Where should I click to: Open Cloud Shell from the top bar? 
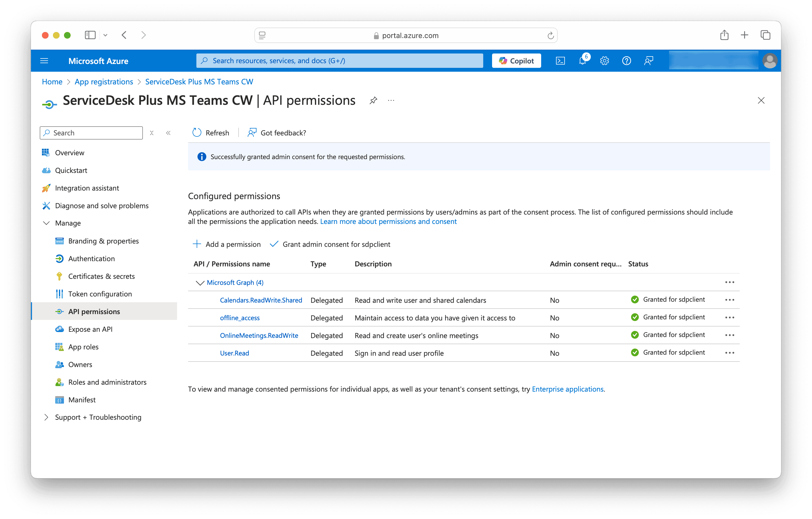(560, 61)
